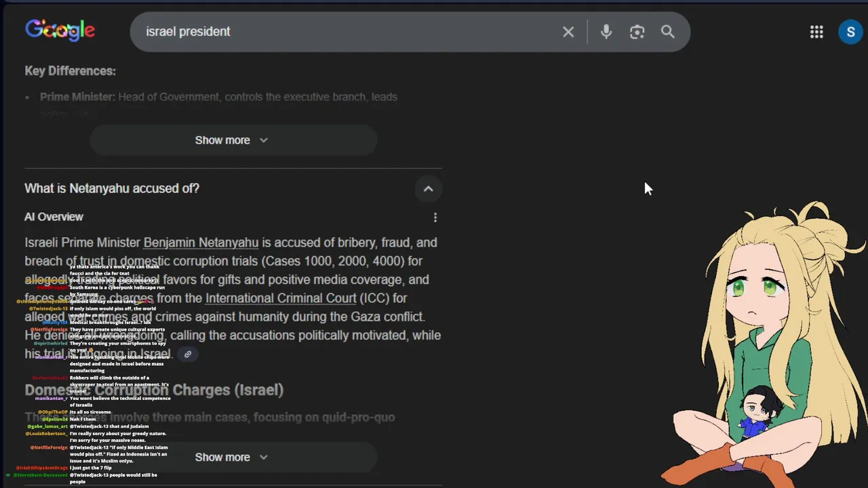
Task: Click the "AI Overview" label
Action: [54, 217]
